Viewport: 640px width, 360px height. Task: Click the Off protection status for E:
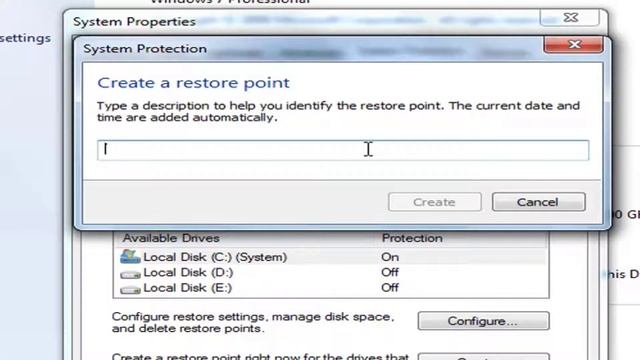click(390, 288)
